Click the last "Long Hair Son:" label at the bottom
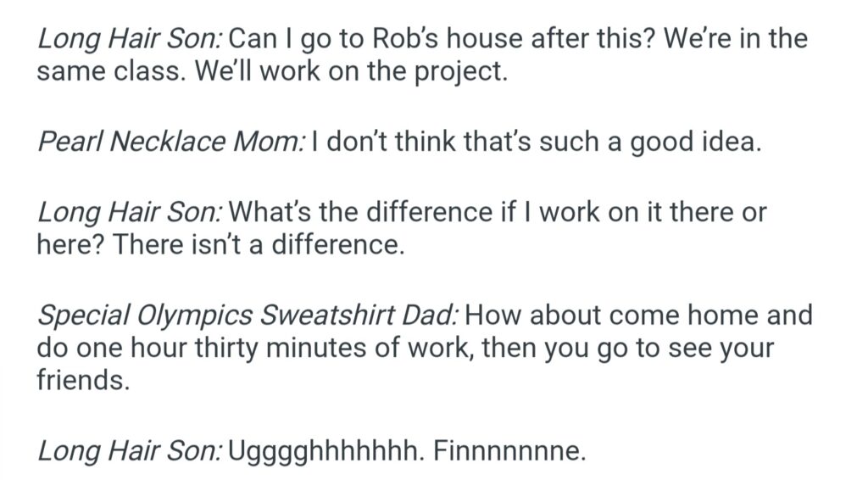 tap(130, 450)
